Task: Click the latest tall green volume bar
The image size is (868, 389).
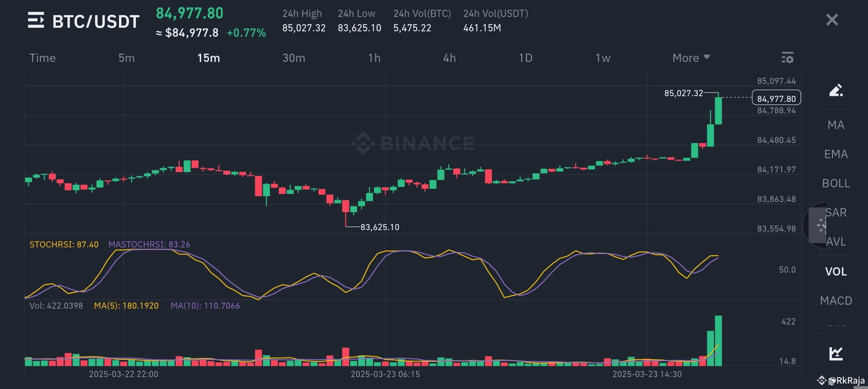Action: (x=718, y=341)
